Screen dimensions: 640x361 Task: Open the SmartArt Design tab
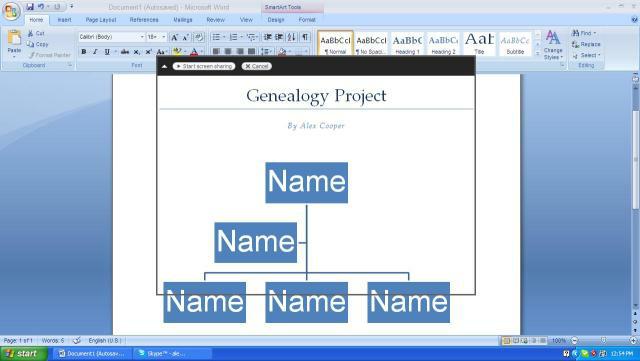coord(276,20)
